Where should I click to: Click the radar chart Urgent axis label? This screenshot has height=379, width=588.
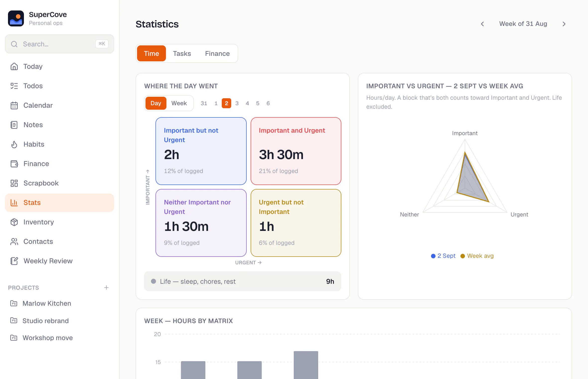[x=519, y=214]
